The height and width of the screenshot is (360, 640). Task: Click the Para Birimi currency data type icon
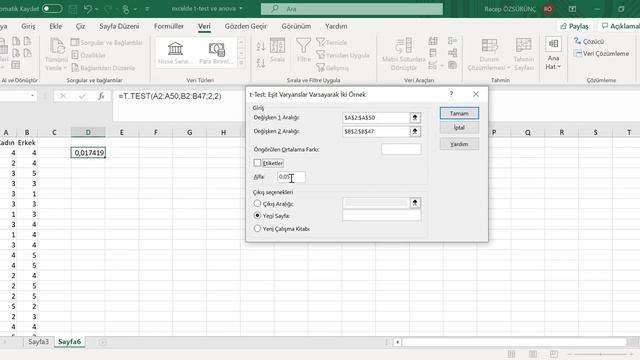[216, 49]
